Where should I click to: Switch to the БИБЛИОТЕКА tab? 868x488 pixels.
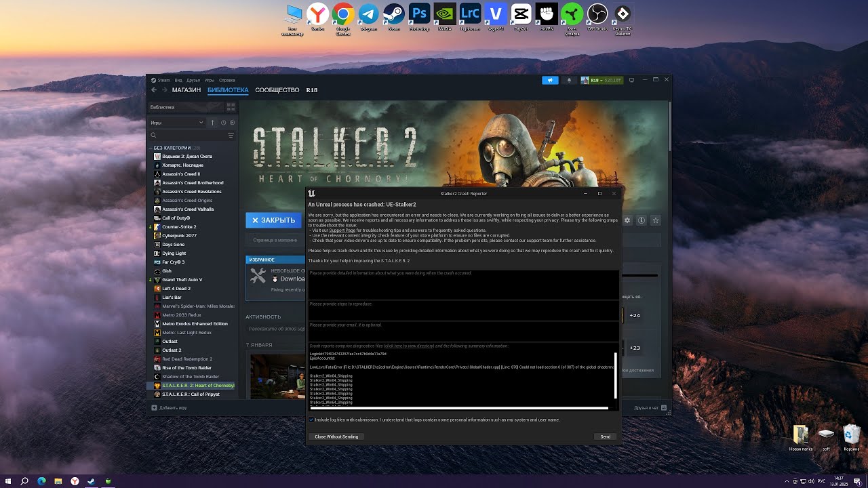(228, 90)
